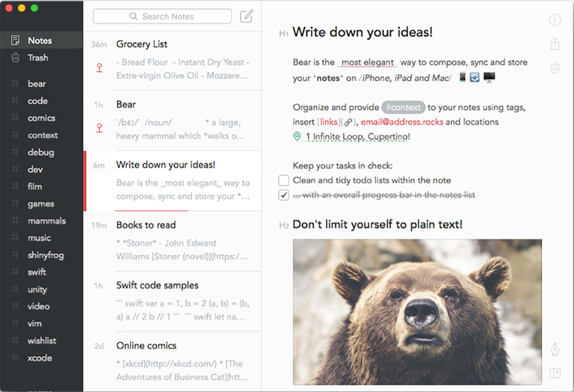This screenshot has width=574, height=392.
Task: Open the note info panel icon
Action: tap(555, 20)
